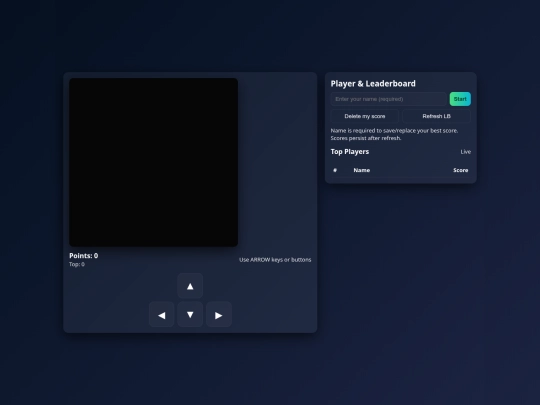The width and height of the screenshot is (540, 405).
Task: Click the right arrow direction button
Action: [x=219, y=314]
